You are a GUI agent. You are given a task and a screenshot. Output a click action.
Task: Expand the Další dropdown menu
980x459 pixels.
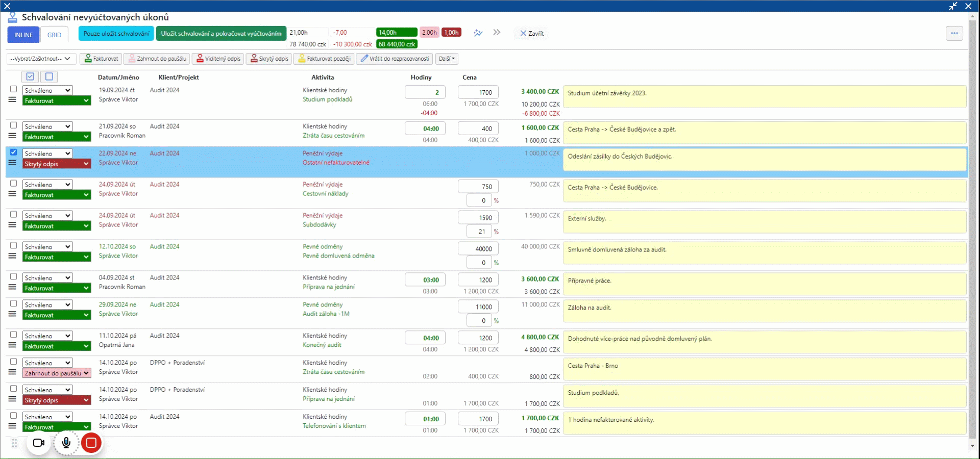click(447, 59)
